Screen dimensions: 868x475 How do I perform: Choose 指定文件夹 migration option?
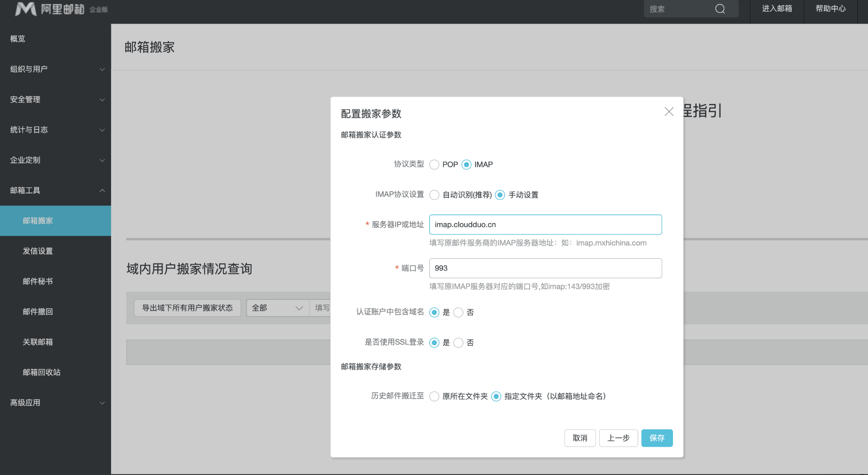(x=496, y=397)
